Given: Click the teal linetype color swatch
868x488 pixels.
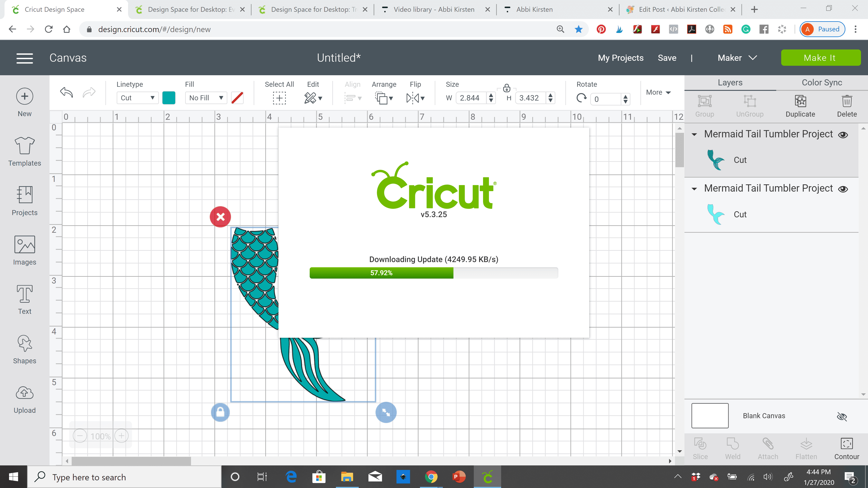Looking at the screenshot, I should pyautogui.click(x=169, y=98).
